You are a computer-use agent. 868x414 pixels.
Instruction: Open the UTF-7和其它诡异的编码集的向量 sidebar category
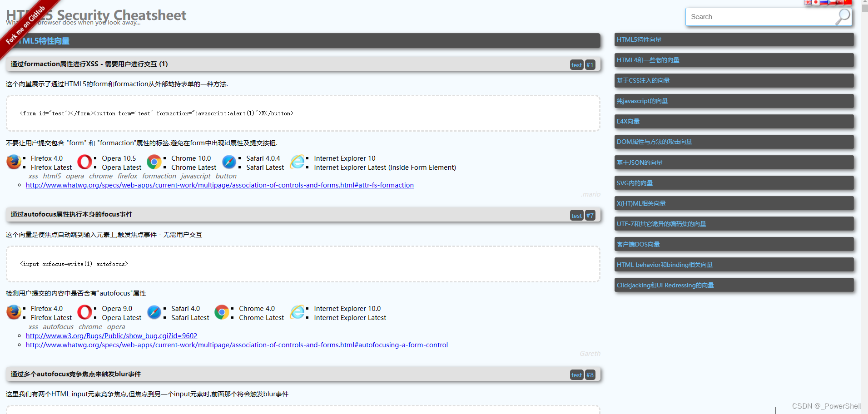734,224
